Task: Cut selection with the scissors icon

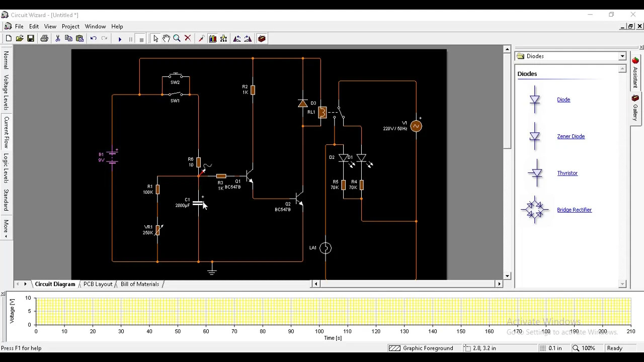Action: click(x=58, y=39)
